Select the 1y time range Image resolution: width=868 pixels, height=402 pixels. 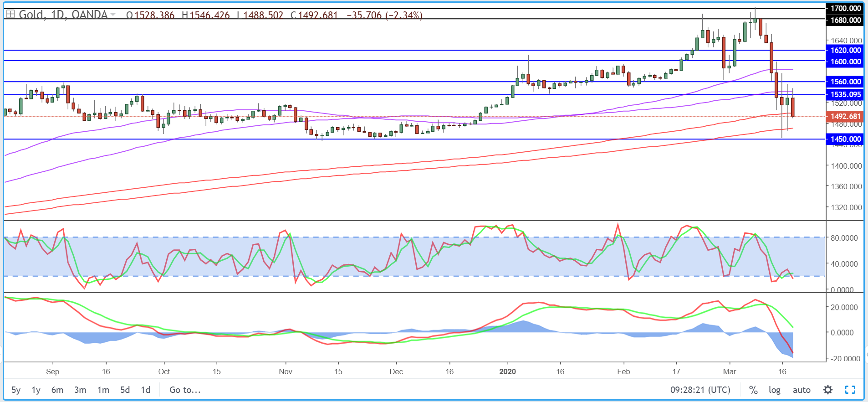(36, 390)
